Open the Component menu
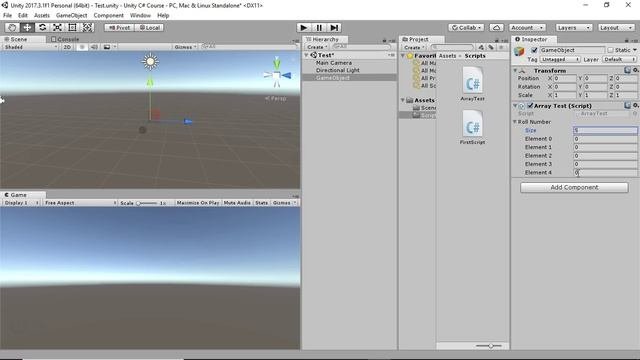The height and width of the screenshot is (360, 640). point(109,15)
